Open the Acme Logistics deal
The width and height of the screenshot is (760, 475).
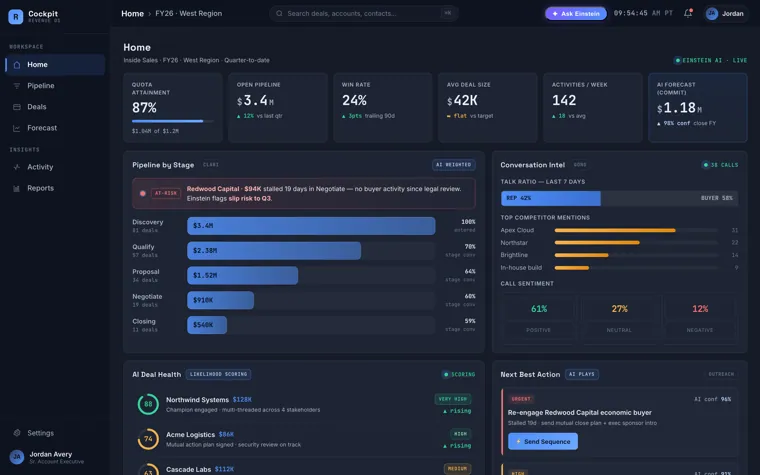(x=304, y=439)
